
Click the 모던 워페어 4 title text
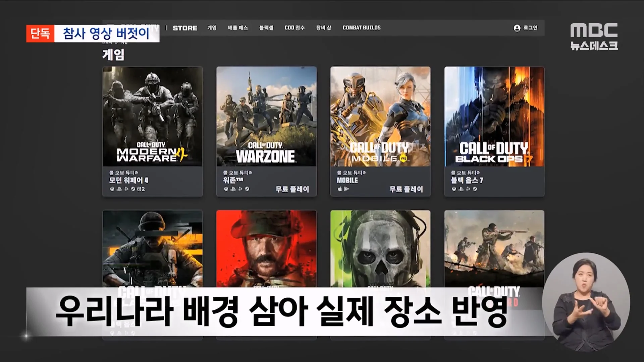tap(128, 180)
